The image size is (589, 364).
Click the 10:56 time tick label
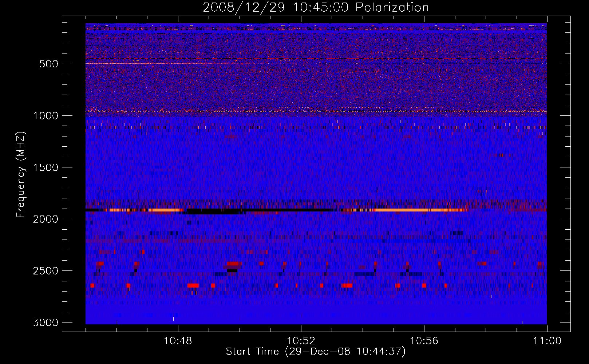[424, 341]
